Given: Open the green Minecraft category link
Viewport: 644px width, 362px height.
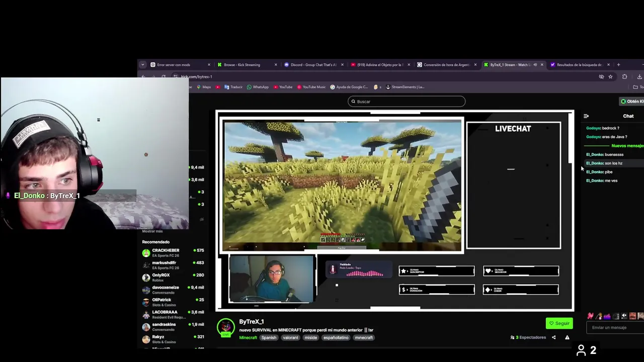Looking at the screenshot, I should pyautogui.click(x=248, y=337).
